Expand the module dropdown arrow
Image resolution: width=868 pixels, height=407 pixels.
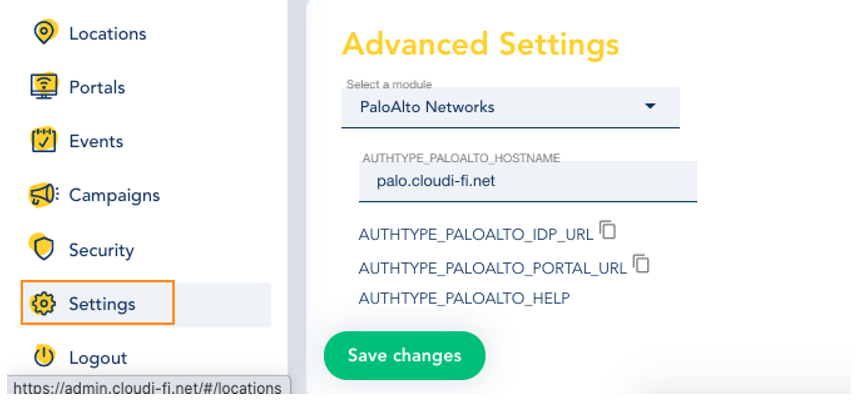point(650,106)
